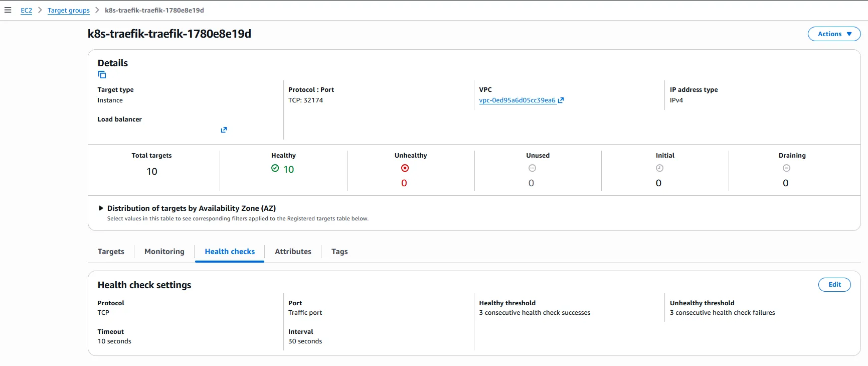868x366 pixels.
Task: Select the 'IPv4' address type value
Action: tap(676, 100)
